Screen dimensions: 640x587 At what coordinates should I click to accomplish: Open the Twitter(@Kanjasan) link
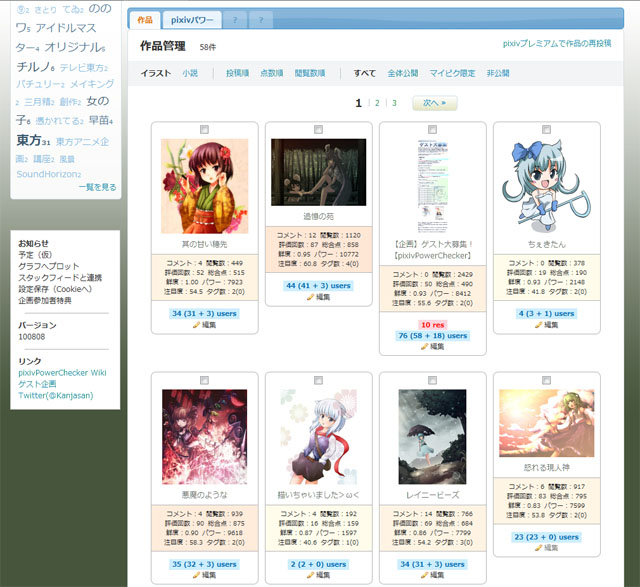click(x=56, y=396)
